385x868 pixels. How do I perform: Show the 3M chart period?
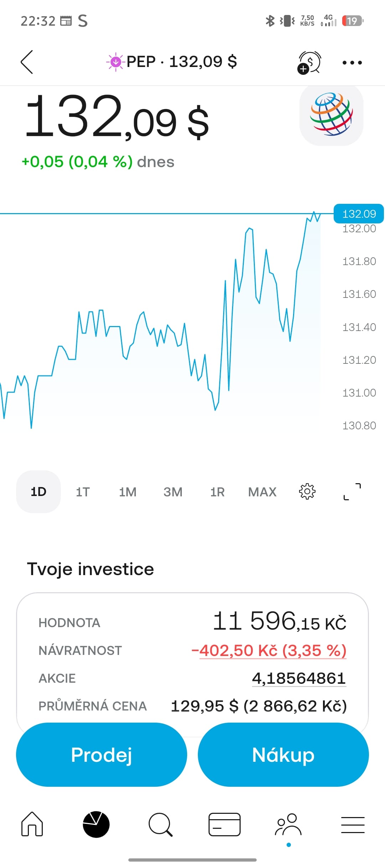click(173, 492)
